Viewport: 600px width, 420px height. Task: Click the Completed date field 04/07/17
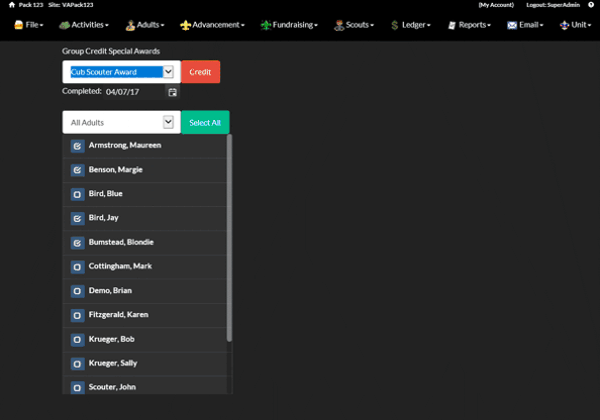[x=134, y=92]
